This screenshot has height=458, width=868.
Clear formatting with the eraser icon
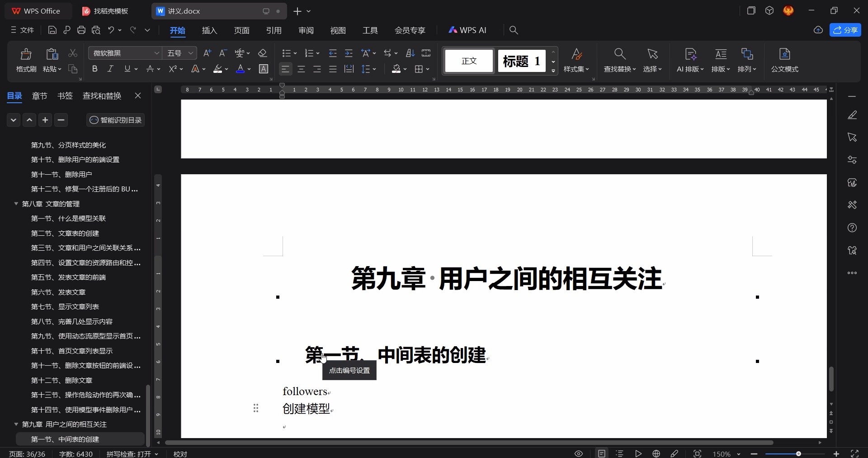tap(263, 53)
